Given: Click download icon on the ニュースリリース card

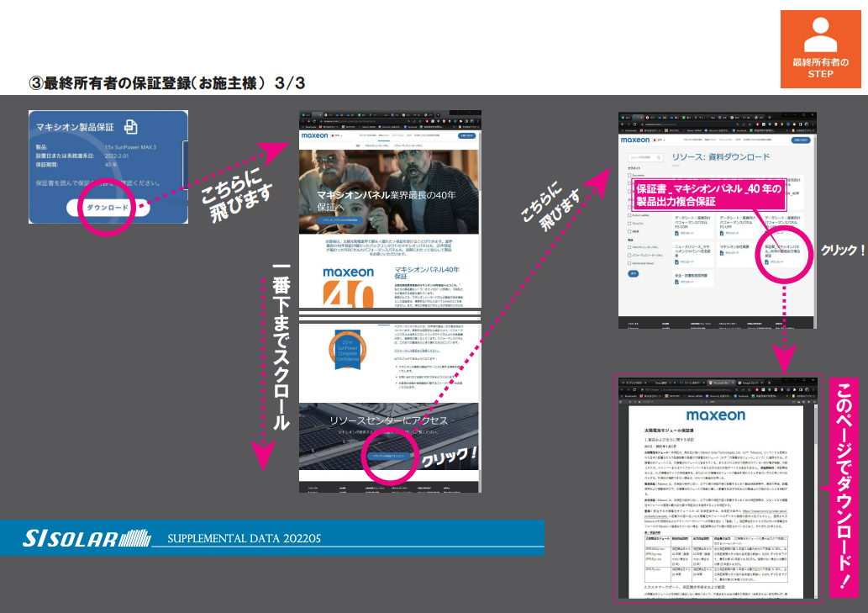Looking at the screenshot, I should coord(676,262).
